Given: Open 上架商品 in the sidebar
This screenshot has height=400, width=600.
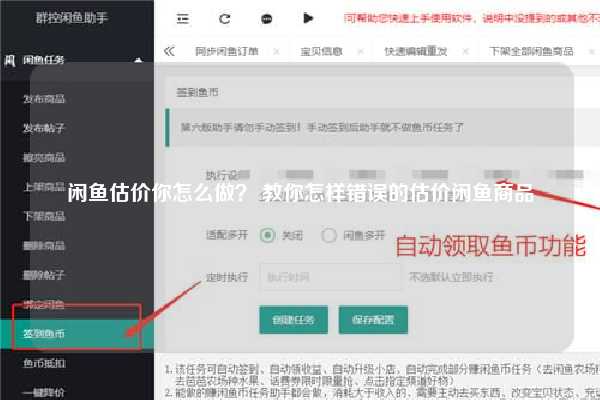Looking at the screenshot, I should pyautogui.click(x=44, y=187).
